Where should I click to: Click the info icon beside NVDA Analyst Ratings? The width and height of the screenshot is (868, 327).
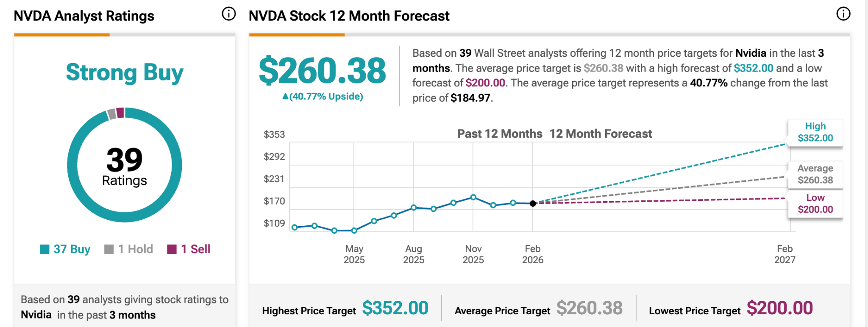tap(228, 14)
